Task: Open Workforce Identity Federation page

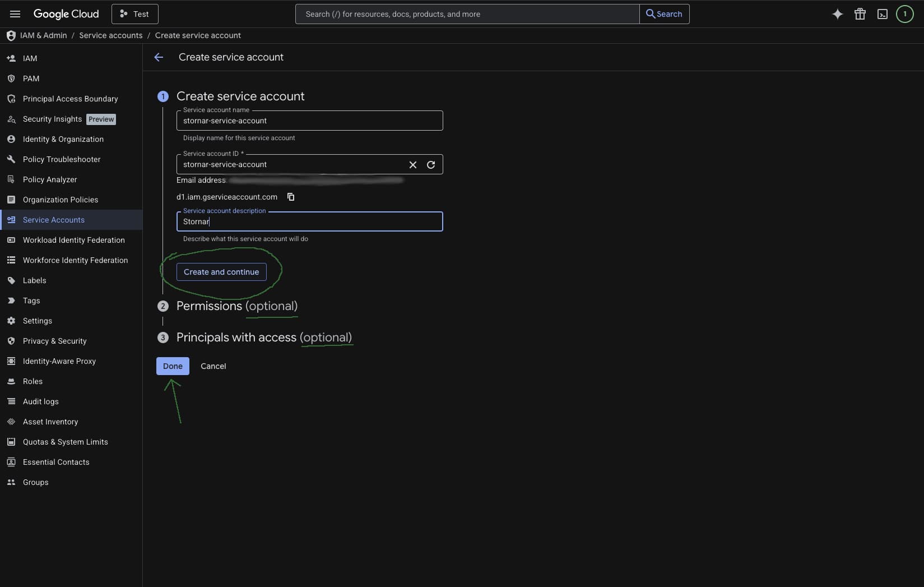Action: point(71,260)
